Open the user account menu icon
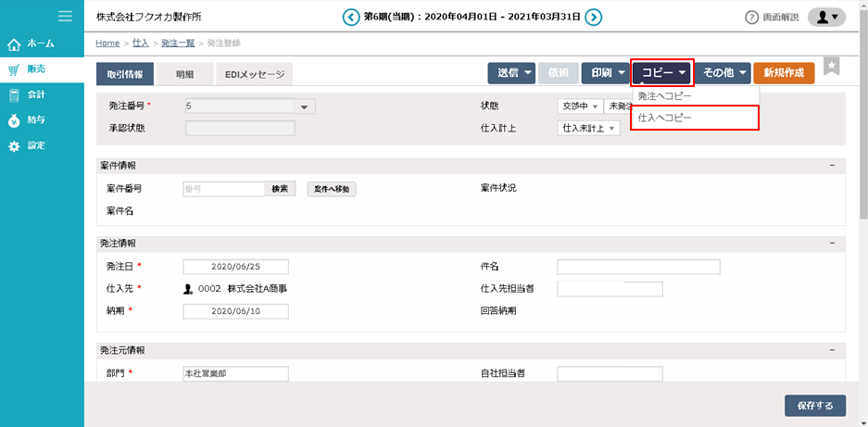This screenshot has width=868, height=427. 826,18
